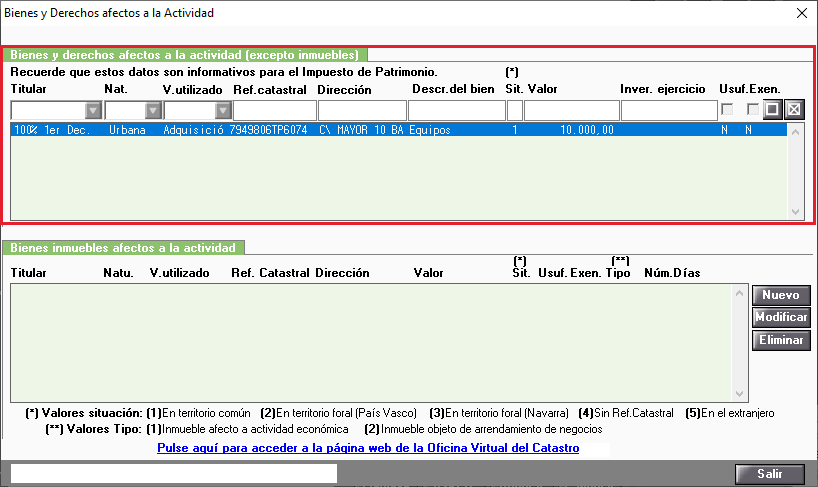Select the row cell '100% 1er Dec.'

(x=52, y=130)
